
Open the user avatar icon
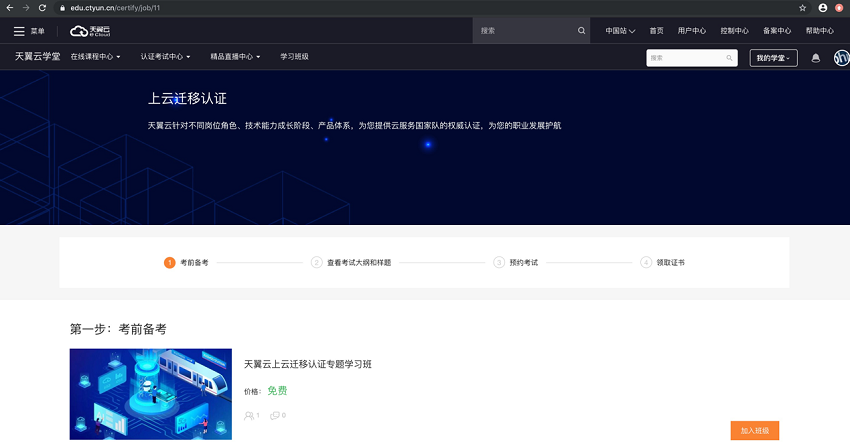pyautogui.click(x=841, y=58)
